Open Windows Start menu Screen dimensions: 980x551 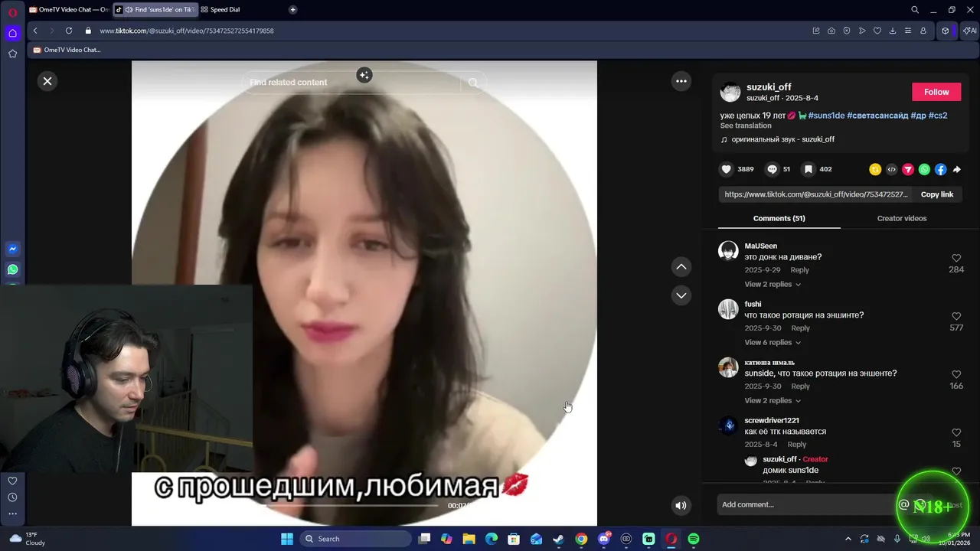coord(287,539)
